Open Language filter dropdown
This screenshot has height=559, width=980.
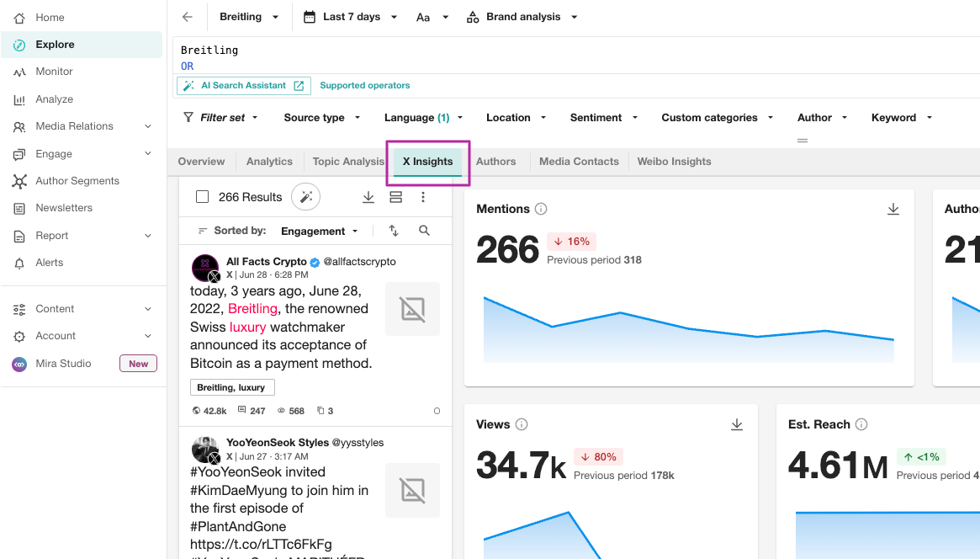click(423, 118)
